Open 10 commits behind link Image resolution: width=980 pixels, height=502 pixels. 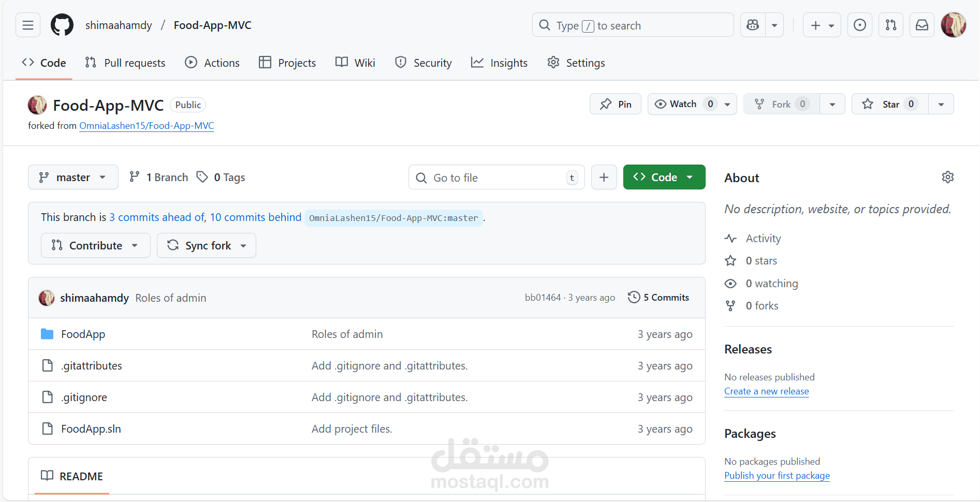(255, 217)
